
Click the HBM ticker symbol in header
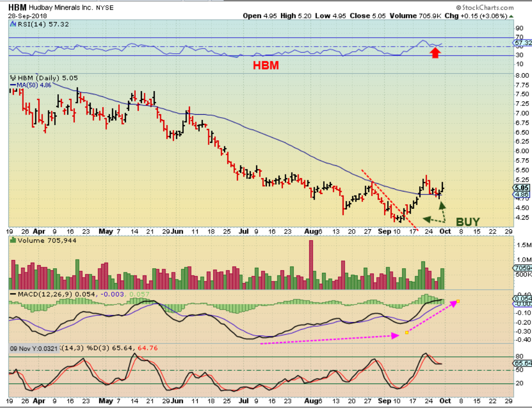point(17,8)
